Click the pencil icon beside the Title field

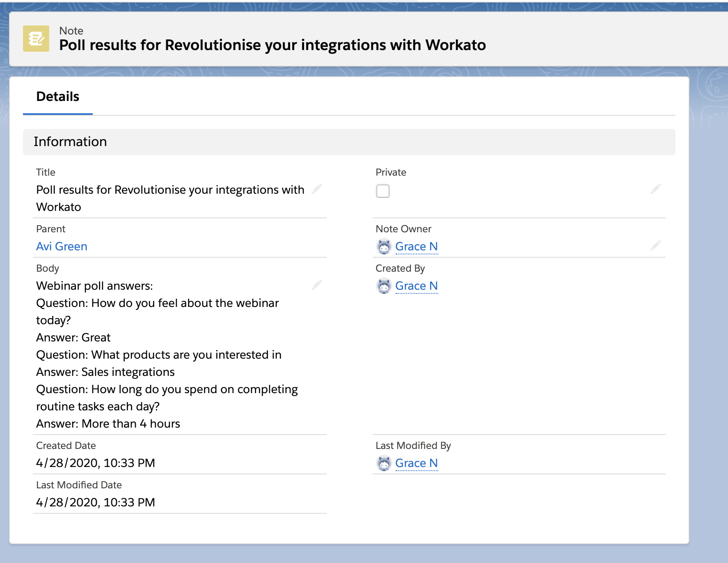(317, 190)
